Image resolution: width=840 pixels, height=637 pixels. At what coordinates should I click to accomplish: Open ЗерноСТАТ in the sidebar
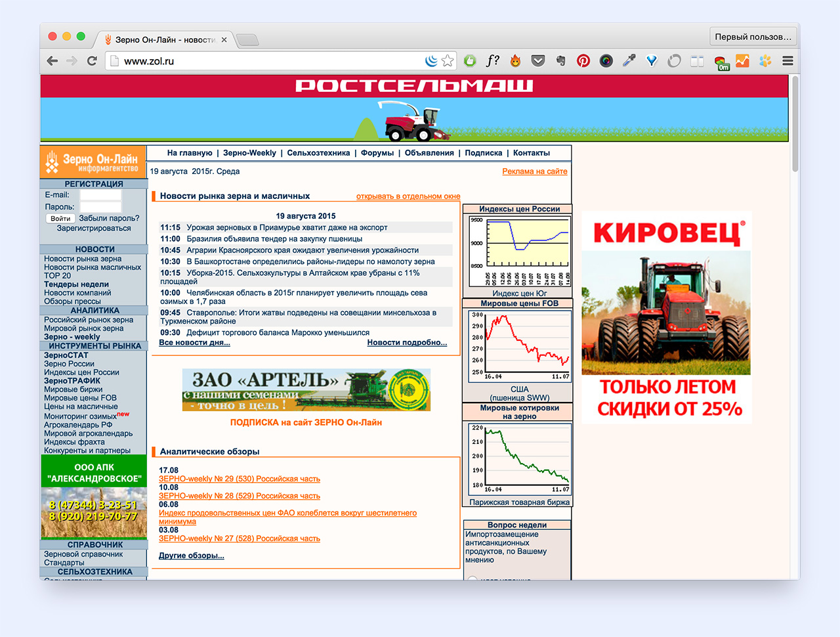[x=66, y=355]
